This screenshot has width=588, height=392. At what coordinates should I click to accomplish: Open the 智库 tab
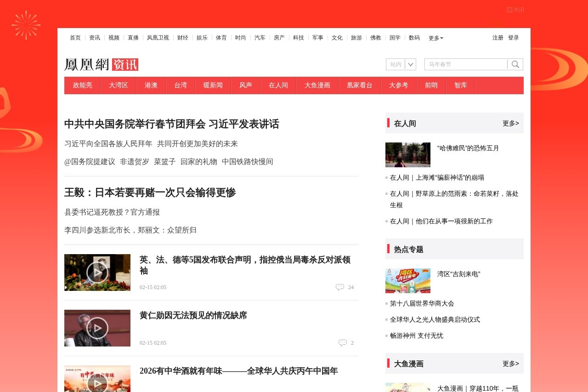(461, 85)
